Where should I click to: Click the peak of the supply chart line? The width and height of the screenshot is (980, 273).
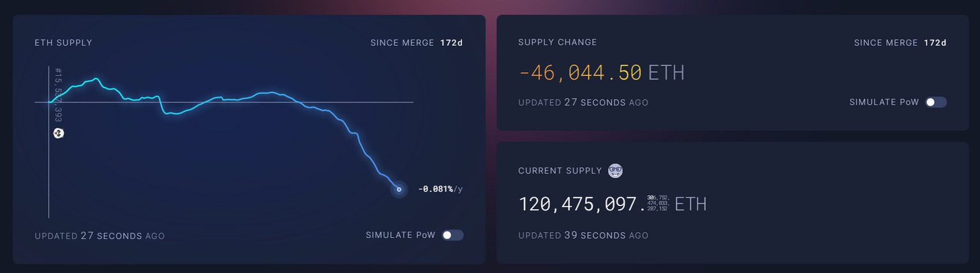[96, 78]
